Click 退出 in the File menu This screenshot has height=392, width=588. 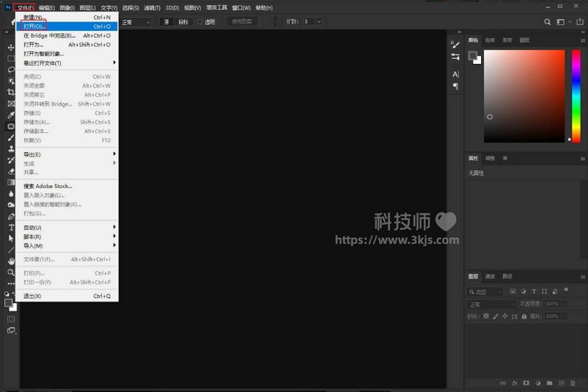67,296
